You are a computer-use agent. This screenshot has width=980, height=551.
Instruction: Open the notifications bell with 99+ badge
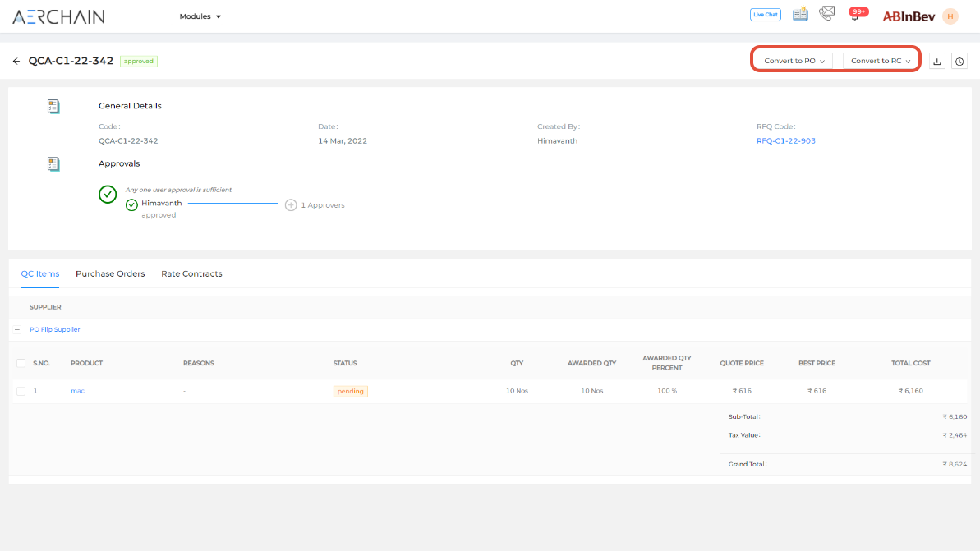(x=855, y=15)
